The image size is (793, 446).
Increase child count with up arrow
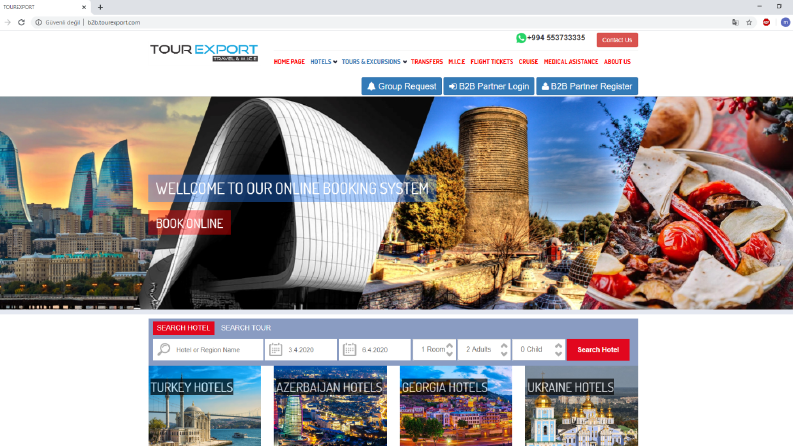558,345
